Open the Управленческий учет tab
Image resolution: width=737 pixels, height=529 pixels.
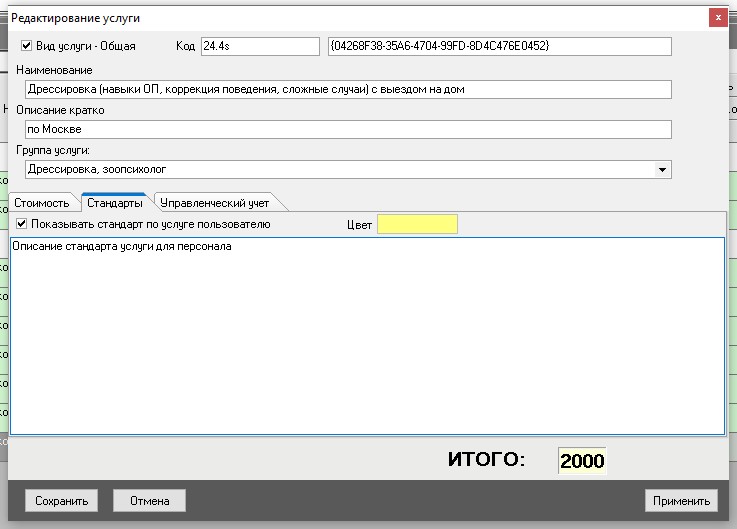(x=215, y=203)
